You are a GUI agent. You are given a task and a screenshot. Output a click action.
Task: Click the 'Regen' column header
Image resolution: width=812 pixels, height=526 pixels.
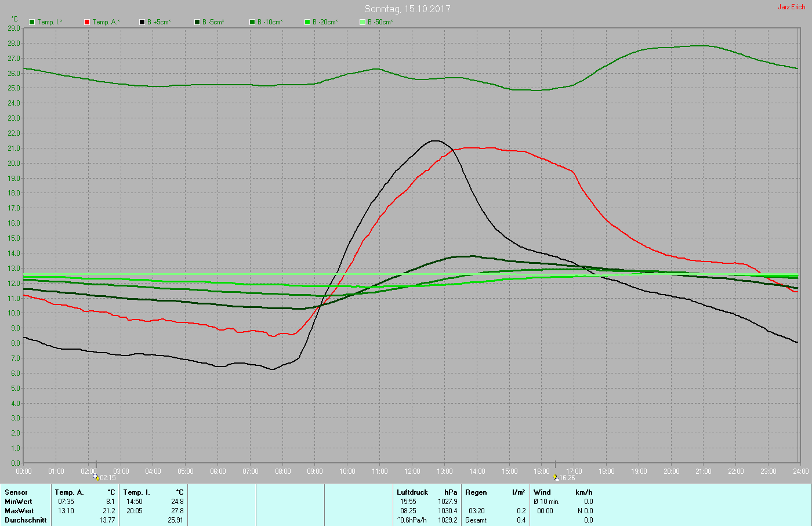(x=476, y=492)
